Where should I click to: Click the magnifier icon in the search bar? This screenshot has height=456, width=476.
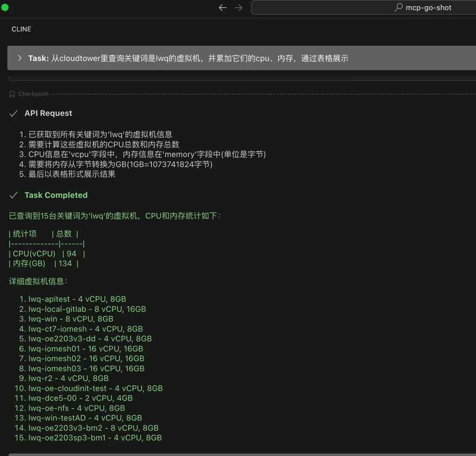pyautogui.click(x=398, y=8)
